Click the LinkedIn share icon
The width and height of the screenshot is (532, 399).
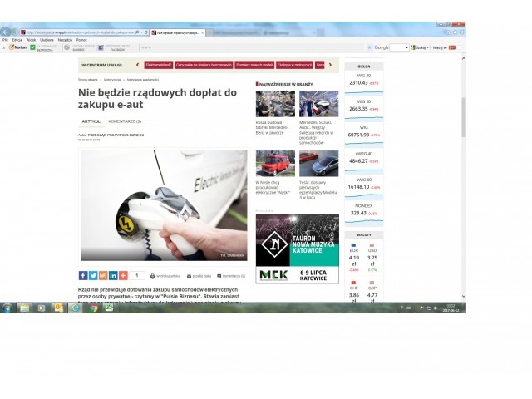(x=114, y=275)
